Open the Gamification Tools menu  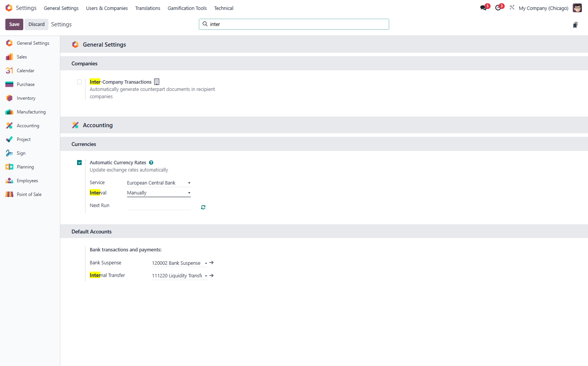[187, 8]
